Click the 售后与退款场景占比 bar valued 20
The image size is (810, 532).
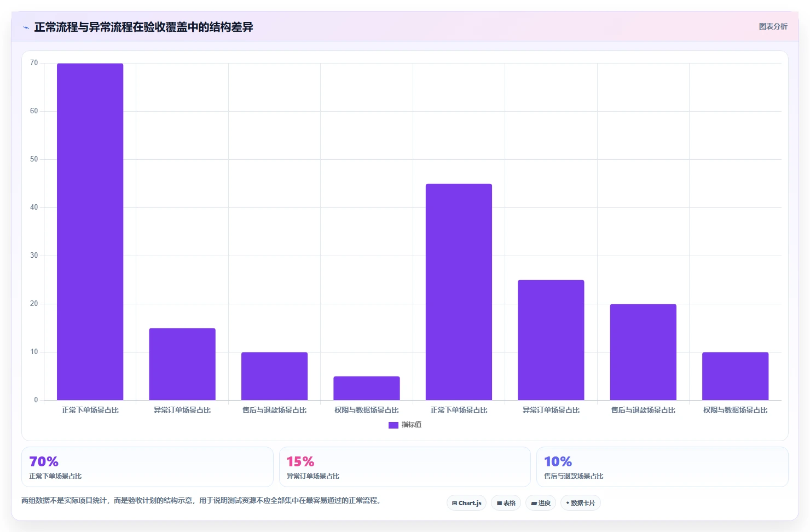point(643,352)
